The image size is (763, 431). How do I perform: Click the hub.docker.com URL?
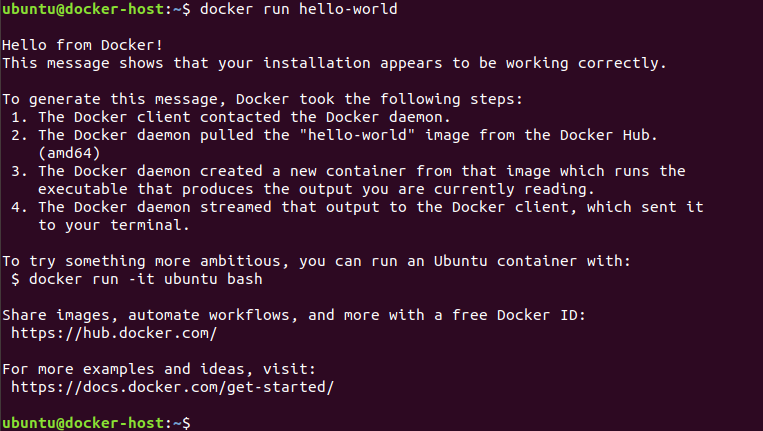pos(114,333)
